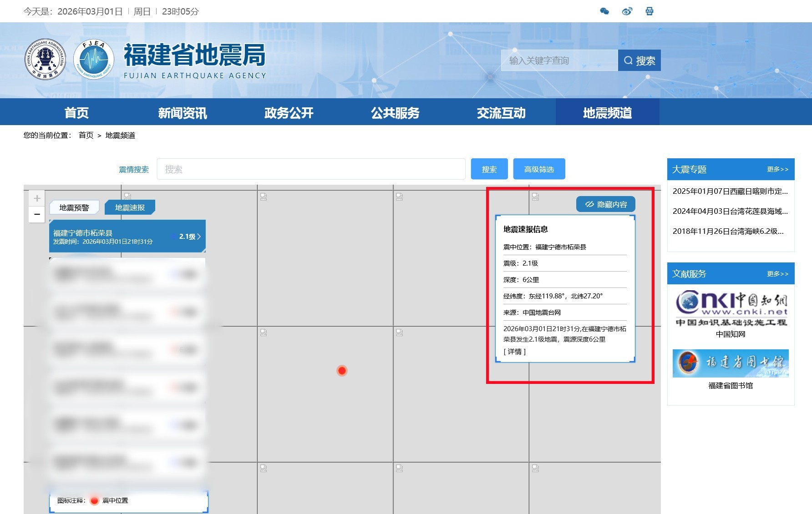Image resolution: width=812 pixels, height=514 pixels.
Task: Zoom out the map with minus button
Action: click(37, 214)
